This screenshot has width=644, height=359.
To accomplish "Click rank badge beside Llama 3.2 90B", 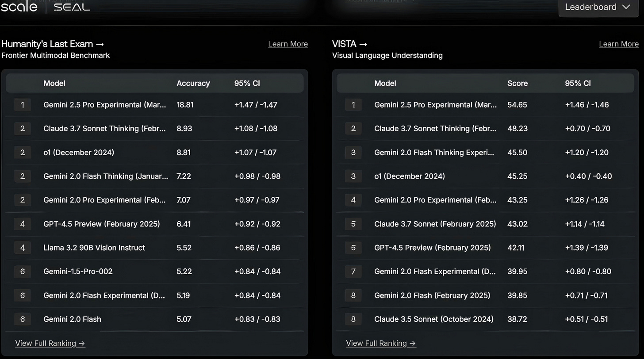I will pos(23,248).
